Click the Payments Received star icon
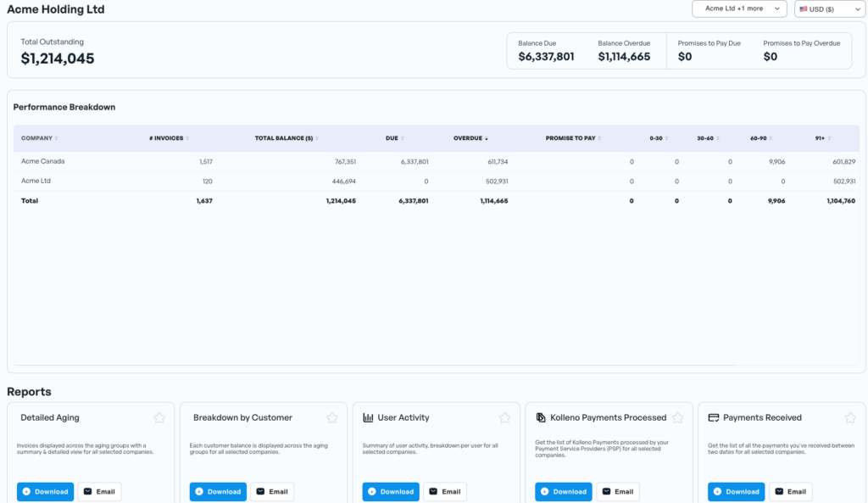 point(850,417)
